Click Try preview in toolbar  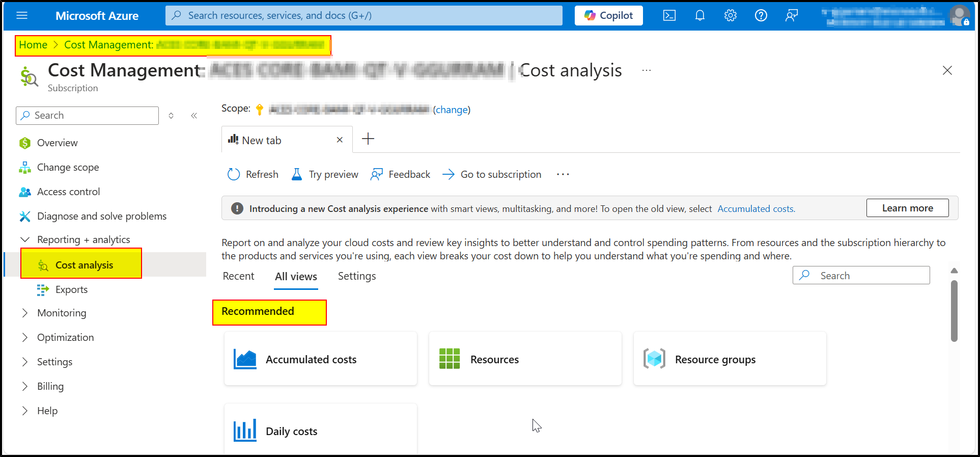tap(325, 175)
